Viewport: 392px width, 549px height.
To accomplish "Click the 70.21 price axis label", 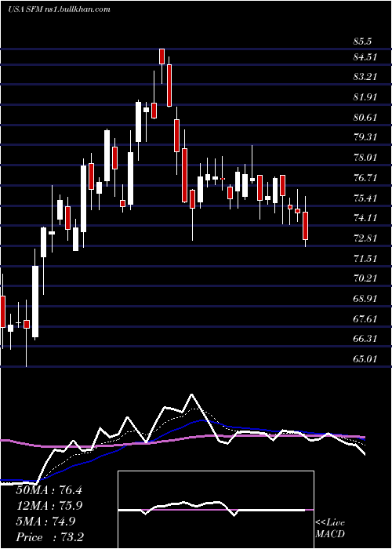I will coord(366,278).
